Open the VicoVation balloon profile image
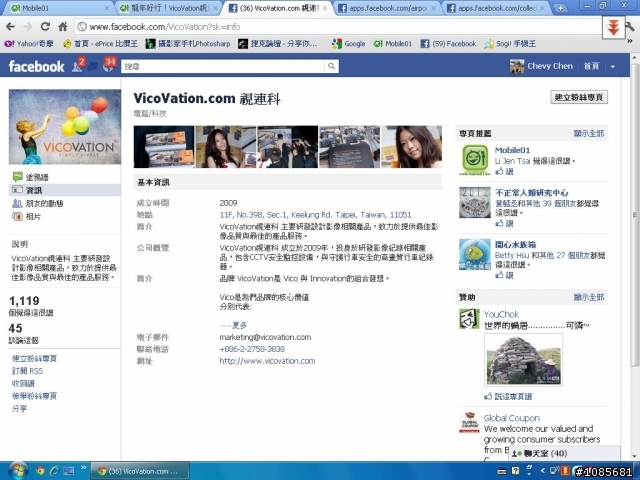The height and width of the screenshot is (480, 640). tap(65, 127)
